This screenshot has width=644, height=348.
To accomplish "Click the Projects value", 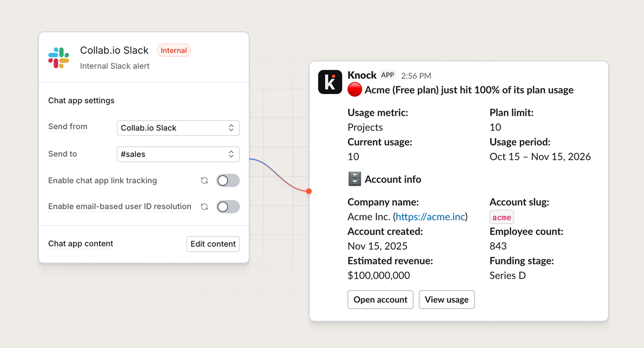I will tap(365, 127).
